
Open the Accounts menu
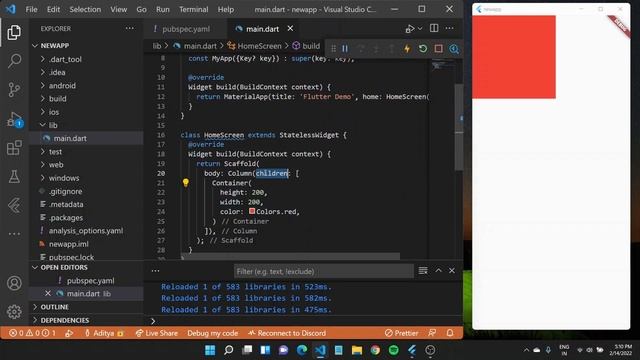pos(14,283)
